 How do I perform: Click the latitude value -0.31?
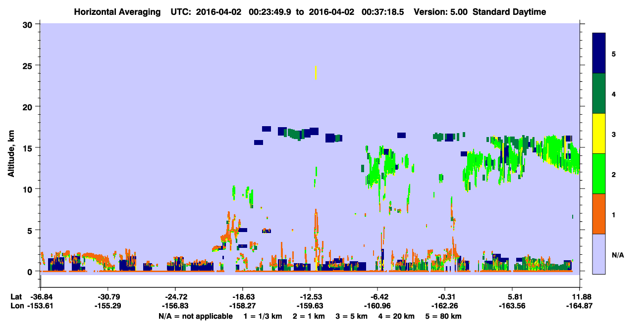pyautogui.click(x=445, y=297)
